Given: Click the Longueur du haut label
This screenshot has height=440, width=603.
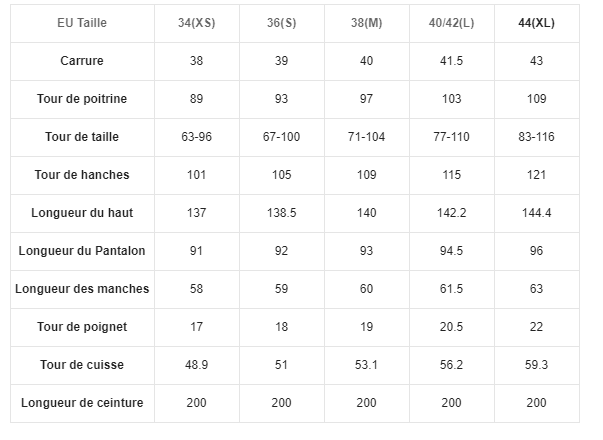Looking at the screenshot, I should pyautogui.click(x=82, y=213).
